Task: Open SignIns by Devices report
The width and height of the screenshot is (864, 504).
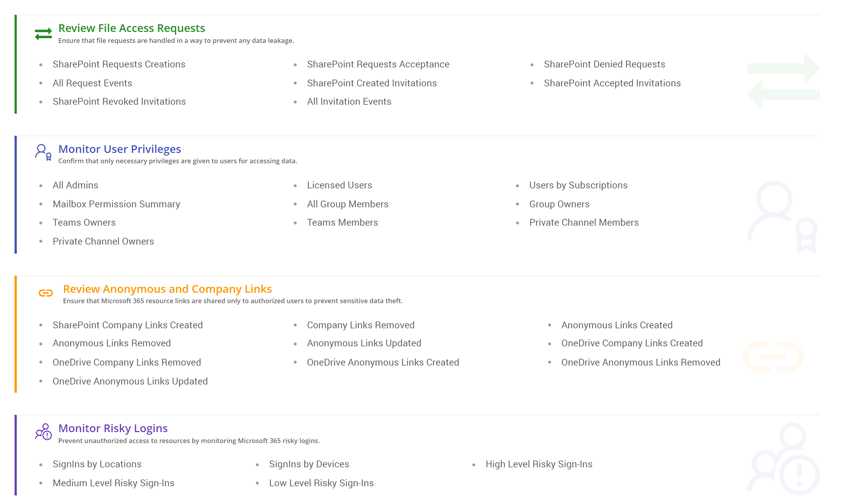Action: pyautogui.click(x=309, y=464)
